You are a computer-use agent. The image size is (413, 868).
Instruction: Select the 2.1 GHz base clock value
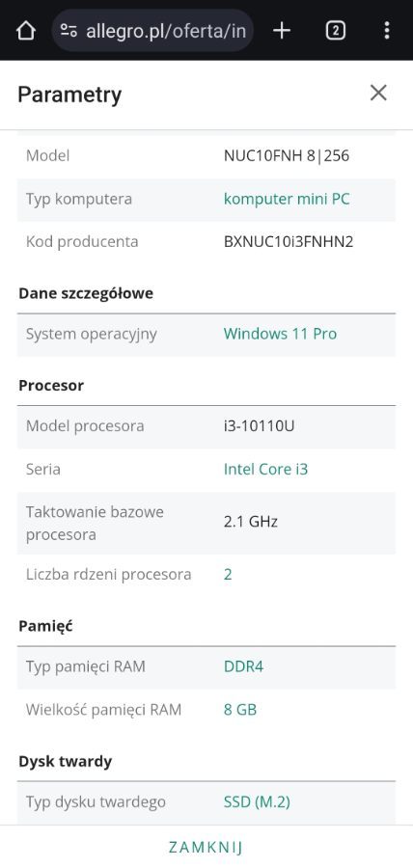251,522
